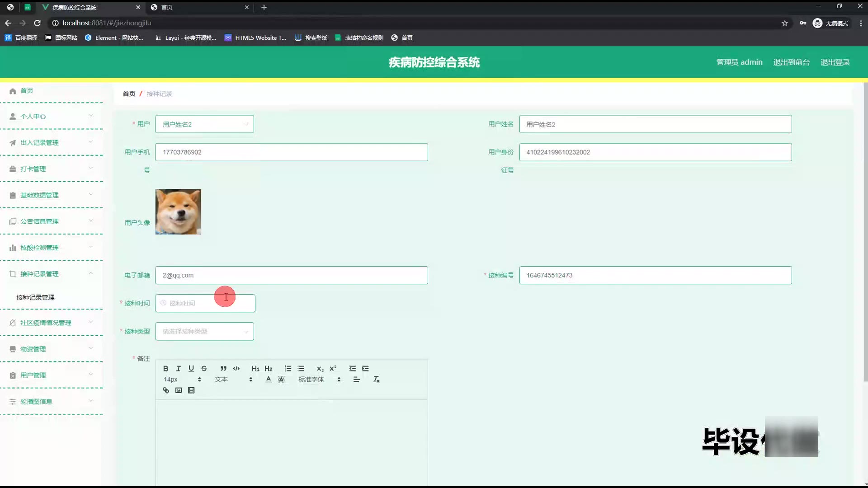Screen dimensions: 868x488
Task: Toggle underline formatting in the editor
Action: click(x=191, y=369)
